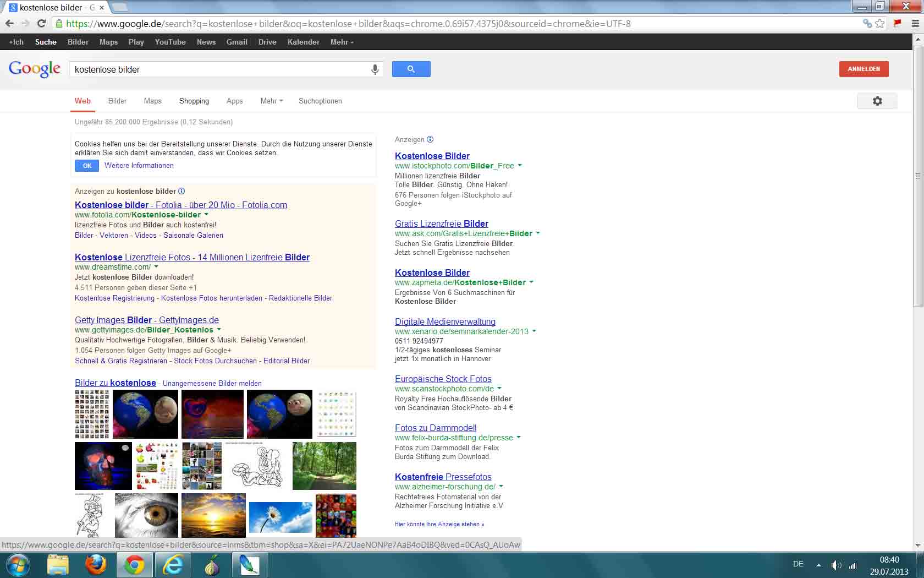
Task: Open Bilder in the black Google bar
Action: tap(78, 42)
